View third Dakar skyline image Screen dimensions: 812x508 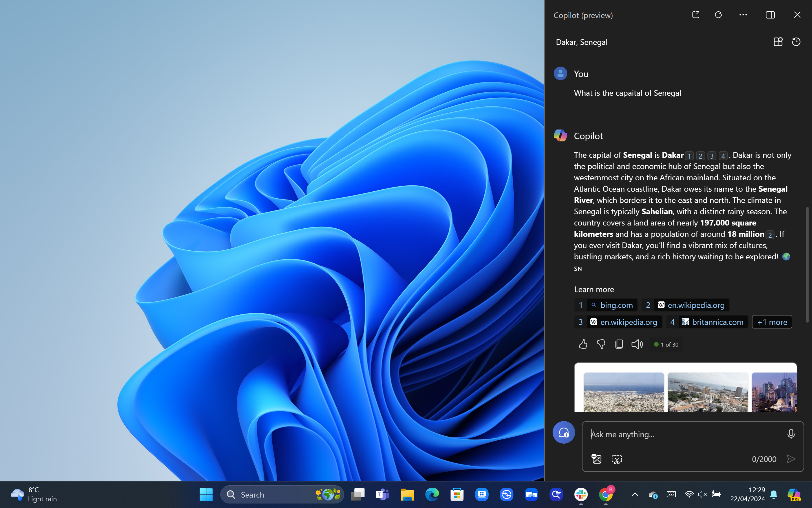tap(774, 392)
